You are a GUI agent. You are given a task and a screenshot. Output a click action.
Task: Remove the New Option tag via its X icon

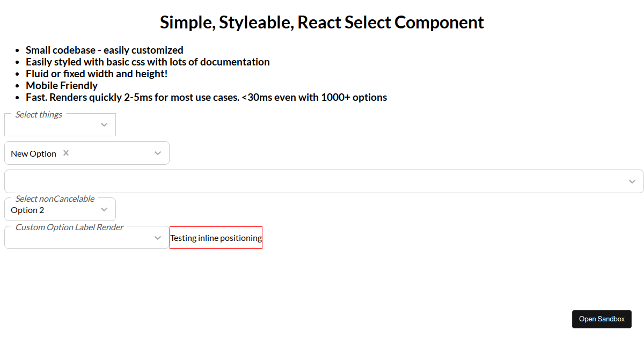(x=65, y=152)
